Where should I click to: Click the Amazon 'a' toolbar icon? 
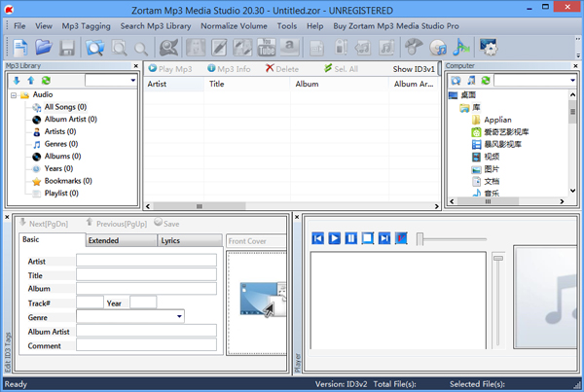[289, 48]
